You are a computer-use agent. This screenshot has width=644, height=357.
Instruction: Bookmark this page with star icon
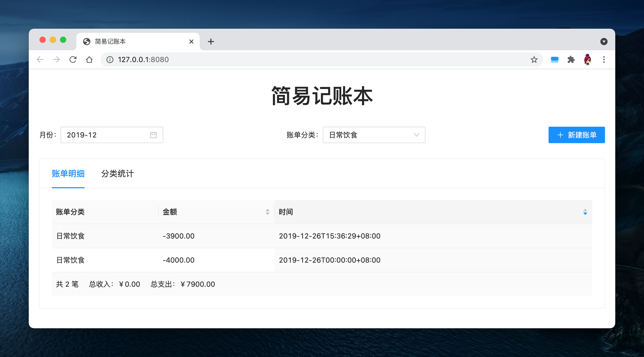coord(534,60)
